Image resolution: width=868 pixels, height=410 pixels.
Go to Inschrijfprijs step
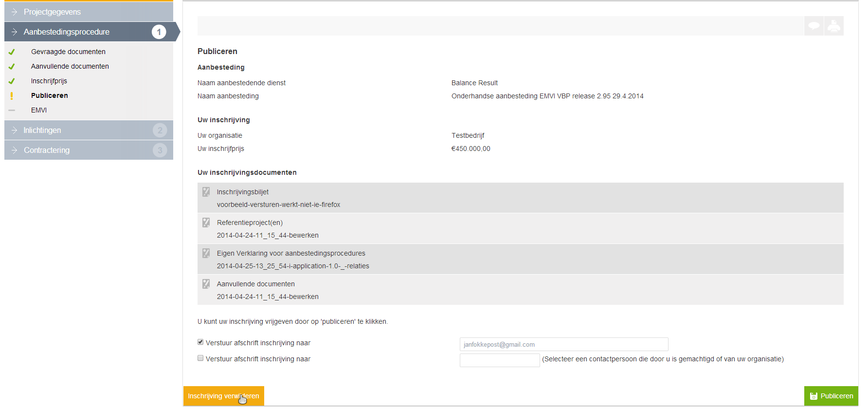49,81
